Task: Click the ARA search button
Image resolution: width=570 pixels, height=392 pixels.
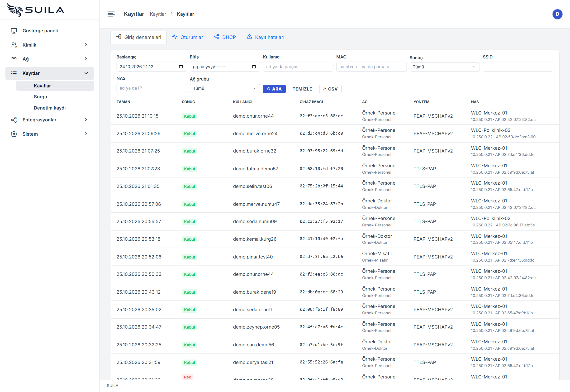Action: point(274,89)
